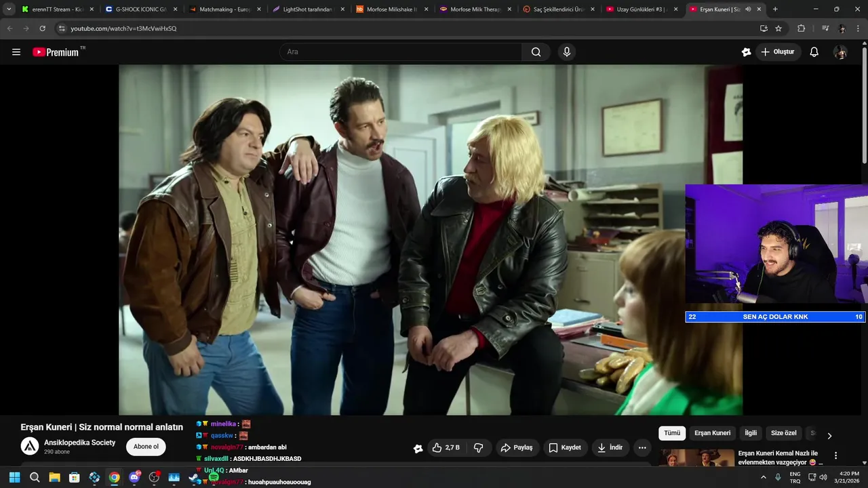The image size is (868, 488).
Task: Open the Chrome tab search dropdown
Action: tap(9, 9)
